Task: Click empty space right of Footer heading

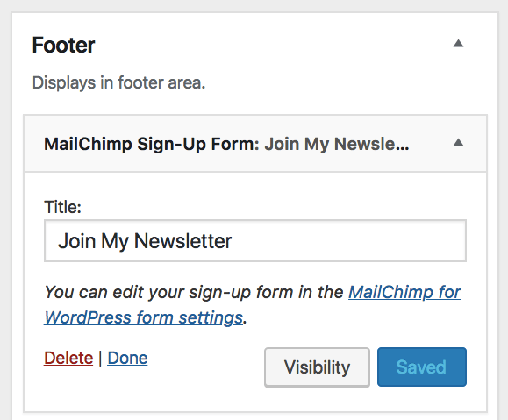Action: 272,45
